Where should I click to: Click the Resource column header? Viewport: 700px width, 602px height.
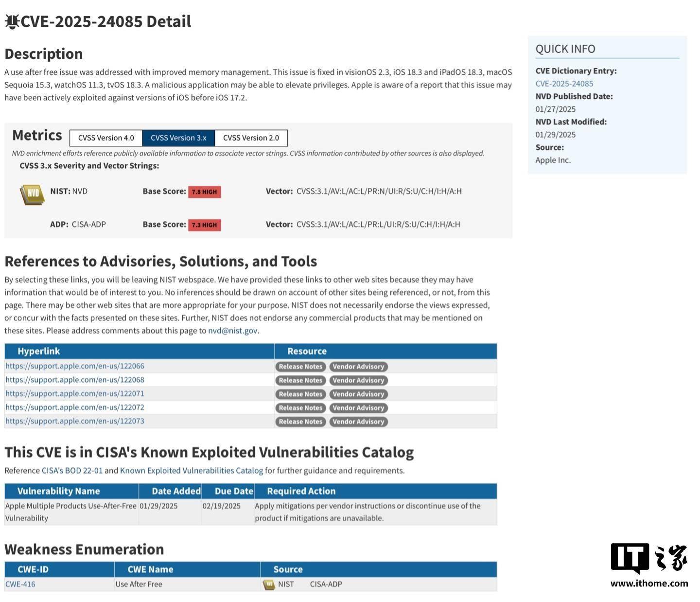[x=386, y=351]
